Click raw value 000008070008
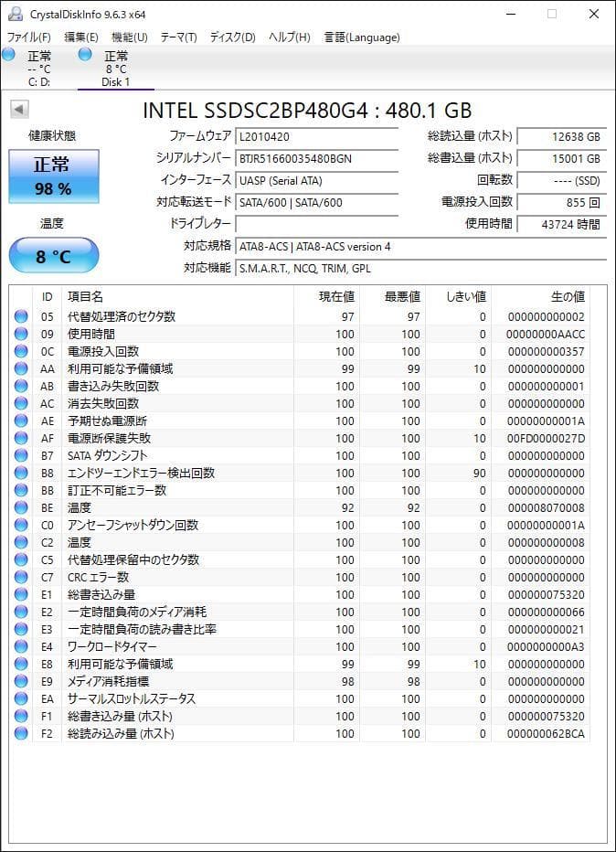 coord(546,507)
